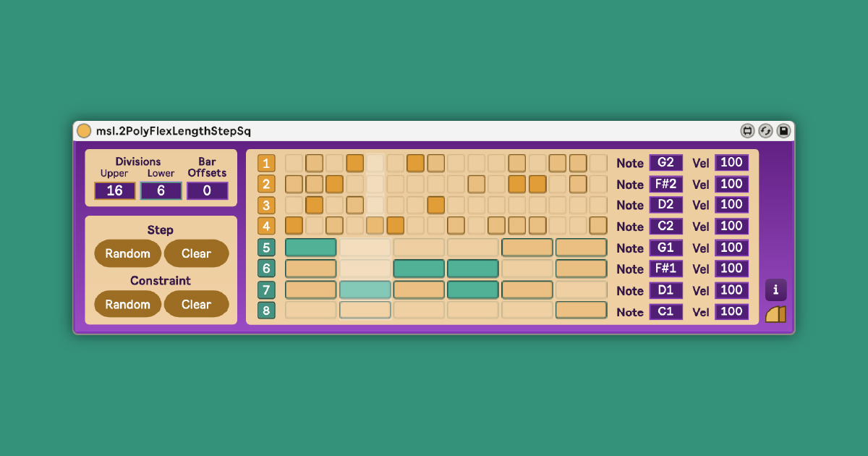Screen dimensions: 868x456
Task: Select orange track number 1 label
Action: [266, 164]
